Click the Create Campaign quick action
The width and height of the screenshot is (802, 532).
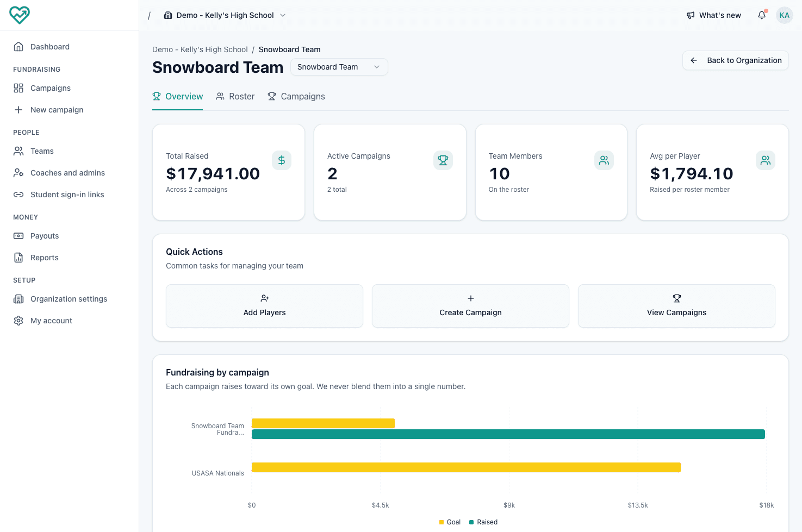[x=470, y=306]
